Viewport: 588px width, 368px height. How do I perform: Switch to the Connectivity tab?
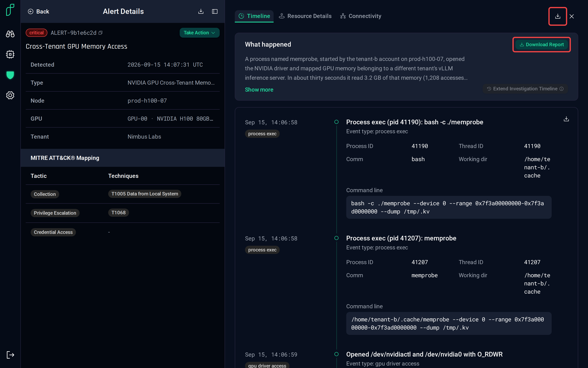361,16
